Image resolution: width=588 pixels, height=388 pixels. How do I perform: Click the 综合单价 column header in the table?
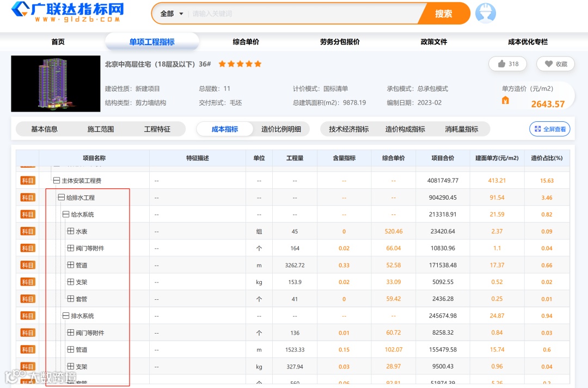click(394, 158)
